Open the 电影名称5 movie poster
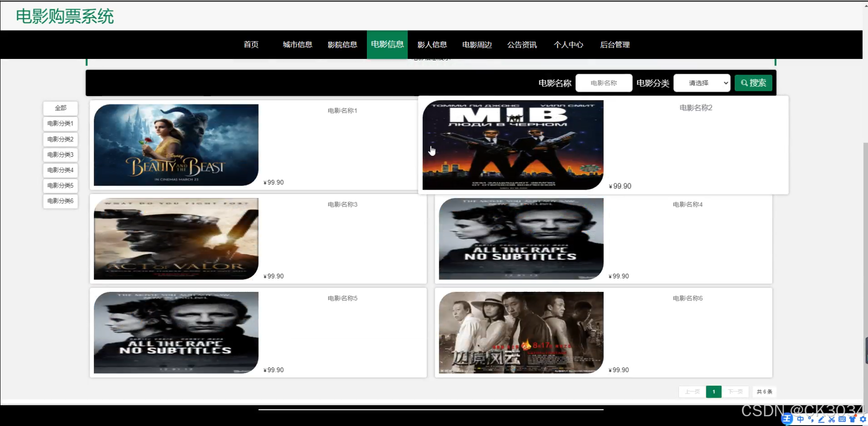This screenshot has height=426, width=868. tap(176, 332)
